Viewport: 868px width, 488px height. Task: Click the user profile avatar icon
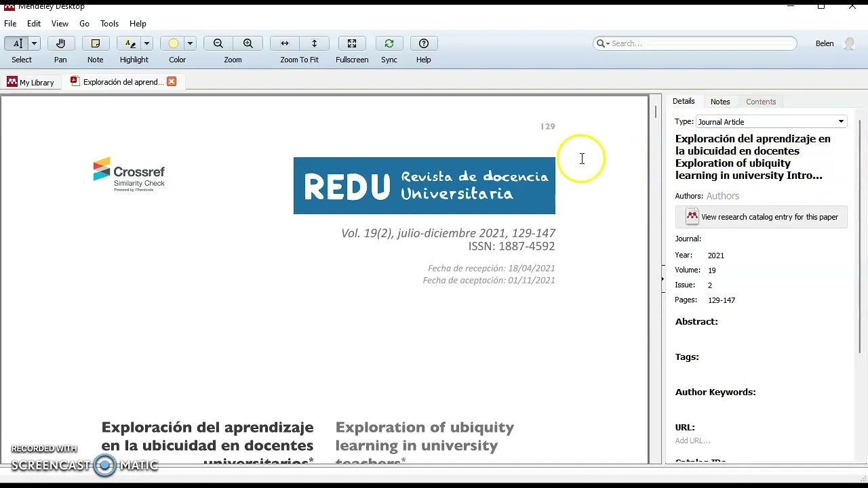(x=849, y=44)
